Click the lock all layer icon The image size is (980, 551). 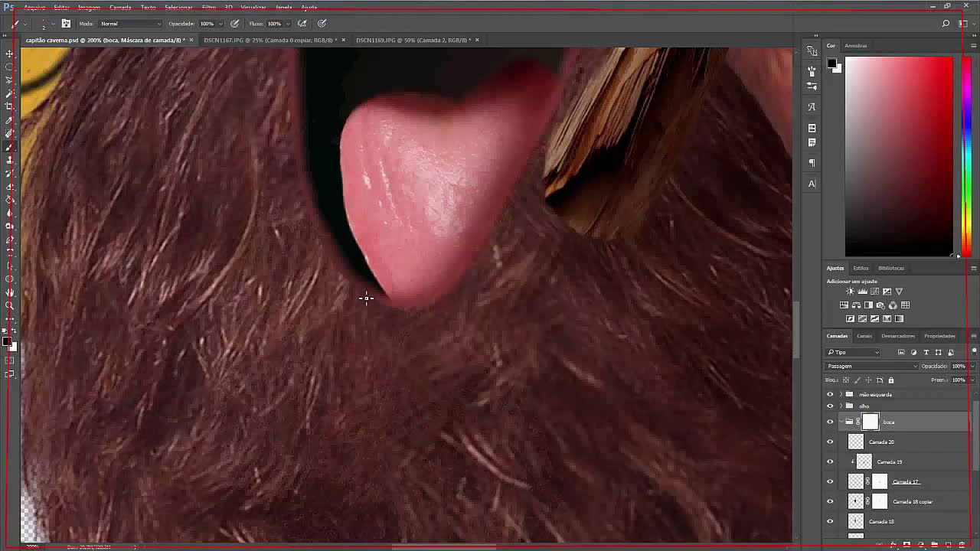890,380
